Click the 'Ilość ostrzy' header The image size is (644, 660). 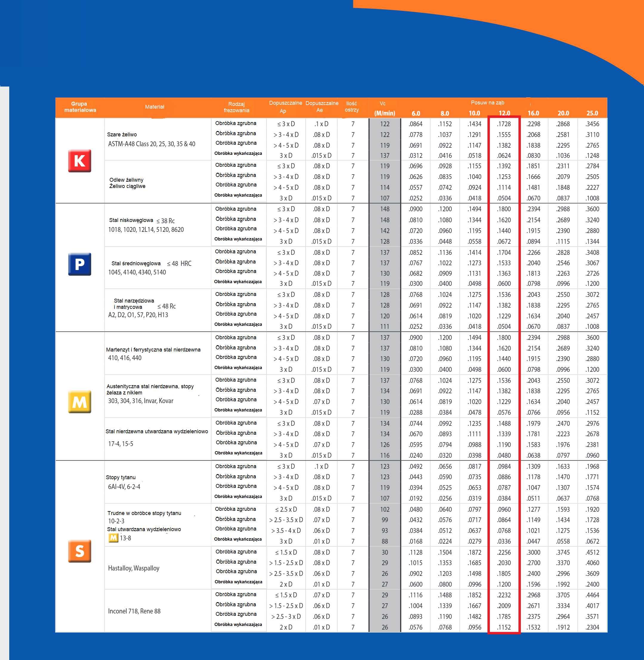click(x=352, y=107)
